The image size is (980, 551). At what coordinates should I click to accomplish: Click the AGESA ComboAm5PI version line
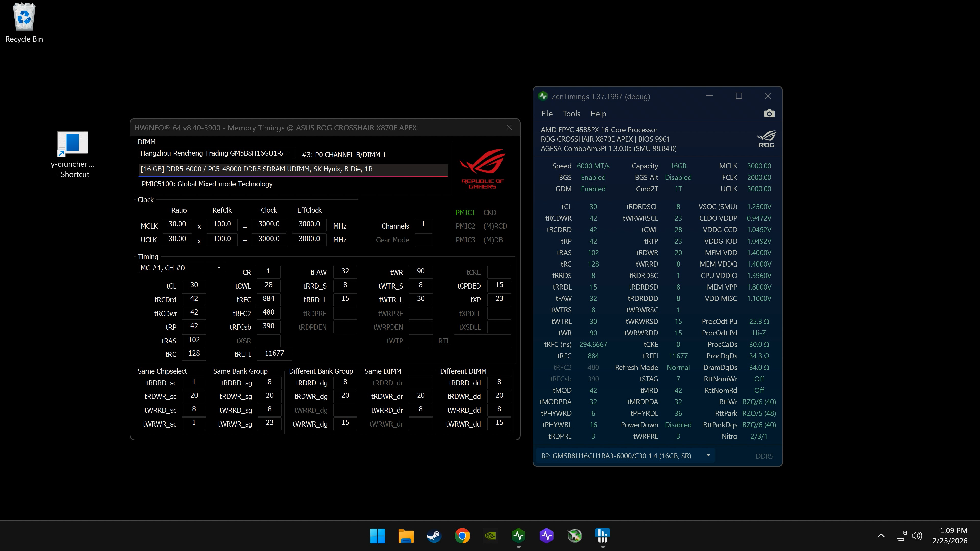(608, 149)
